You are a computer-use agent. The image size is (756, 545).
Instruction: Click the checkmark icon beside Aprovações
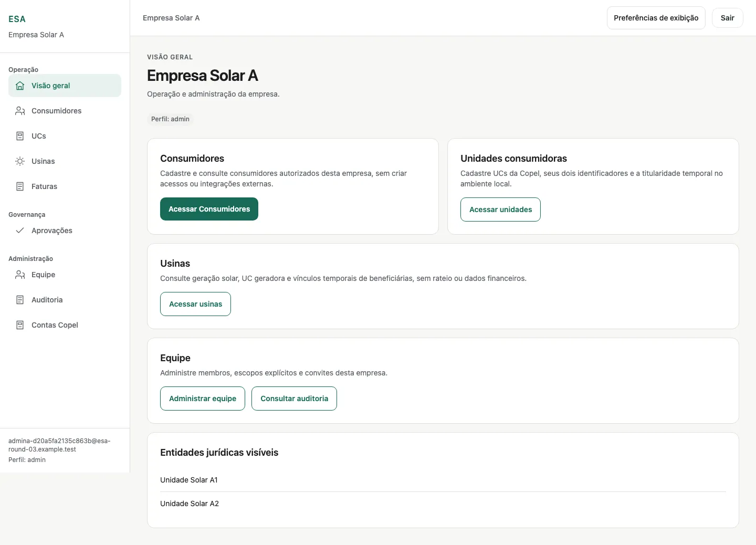point(20,230)
